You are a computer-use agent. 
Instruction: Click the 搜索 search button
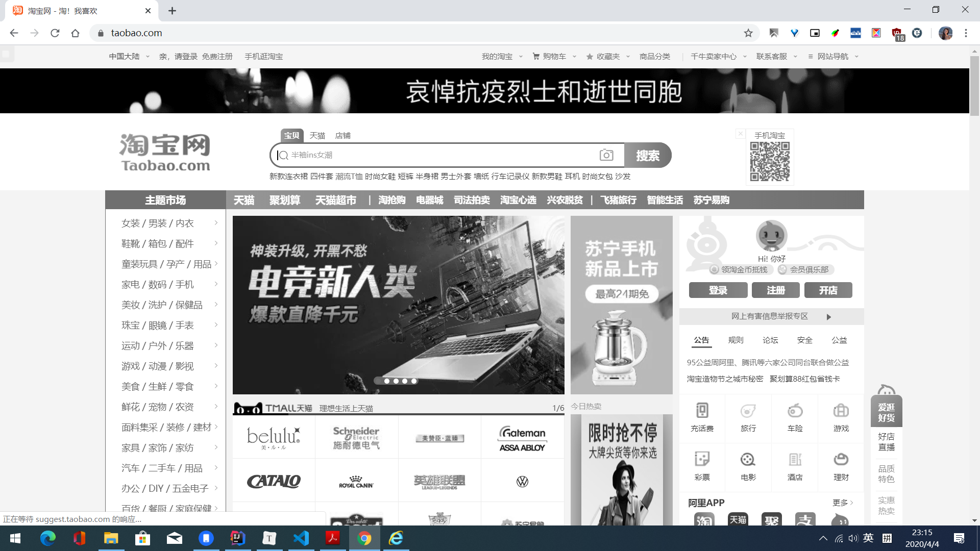(x=648, y=155)
